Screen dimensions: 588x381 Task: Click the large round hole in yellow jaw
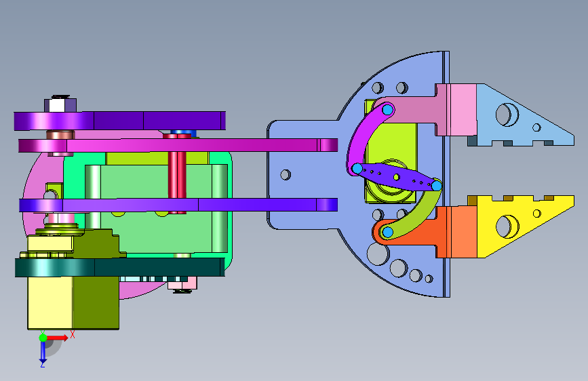tap(507, 226)
